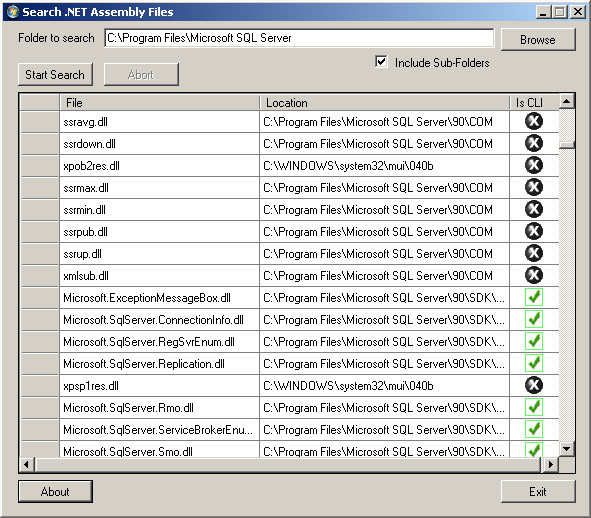Select the Microsoft.SqlServer.Replication.dll file cell
Image resolution: width=591 pixels, height=518 pixels.
pyautogui.click(x=159, y=363)
